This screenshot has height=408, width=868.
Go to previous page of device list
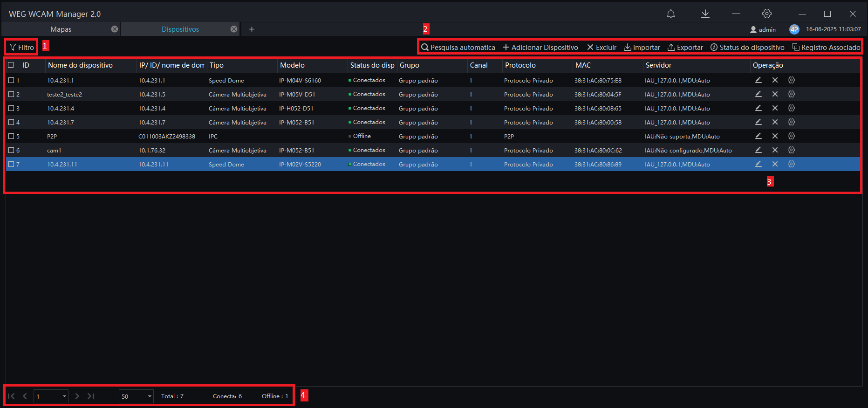point(25,396)
